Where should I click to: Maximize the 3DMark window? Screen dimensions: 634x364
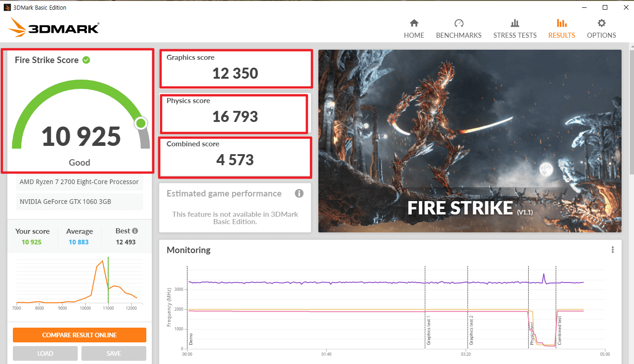(x=605, y=7)
